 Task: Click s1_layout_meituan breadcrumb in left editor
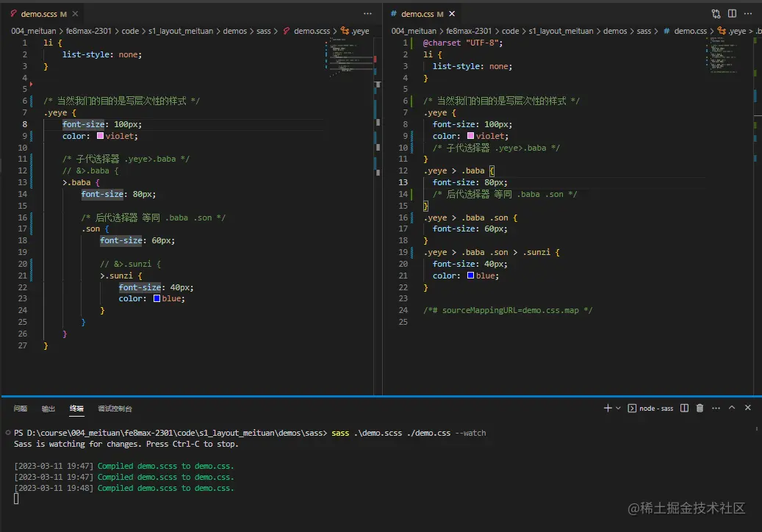pos(181,31)
